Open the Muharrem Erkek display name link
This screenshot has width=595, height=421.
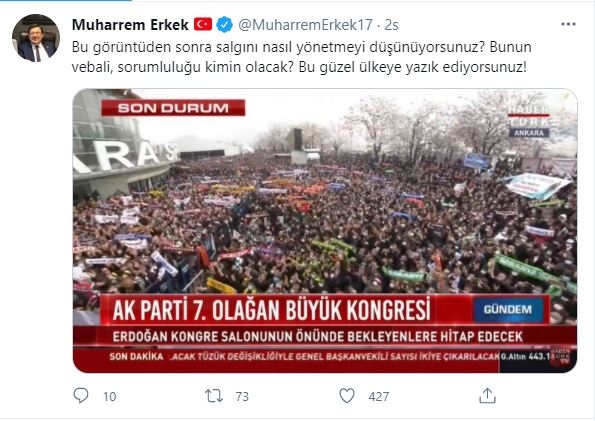coord(130,25)
